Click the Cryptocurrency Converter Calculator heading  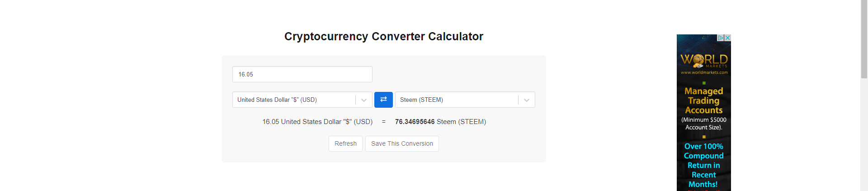point(383,36)
